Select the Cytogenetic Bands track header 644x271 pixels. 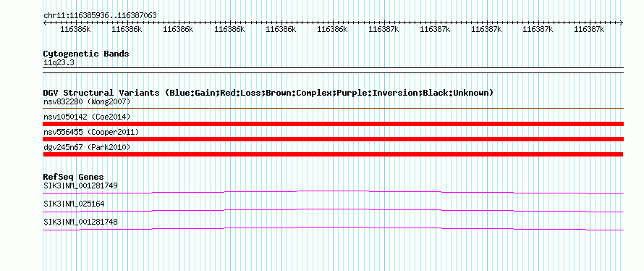click(x=86, y=54)
